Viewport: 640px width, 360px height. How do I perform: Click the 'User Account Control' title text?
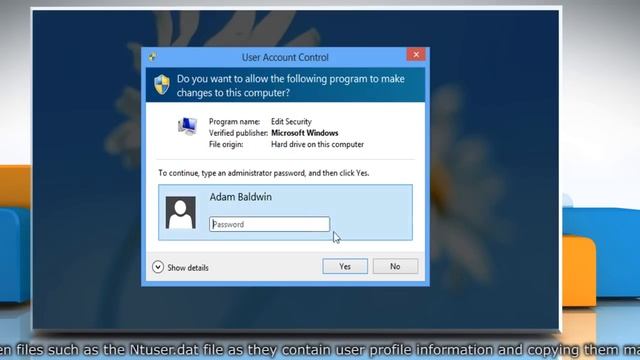tap(285, 58)
